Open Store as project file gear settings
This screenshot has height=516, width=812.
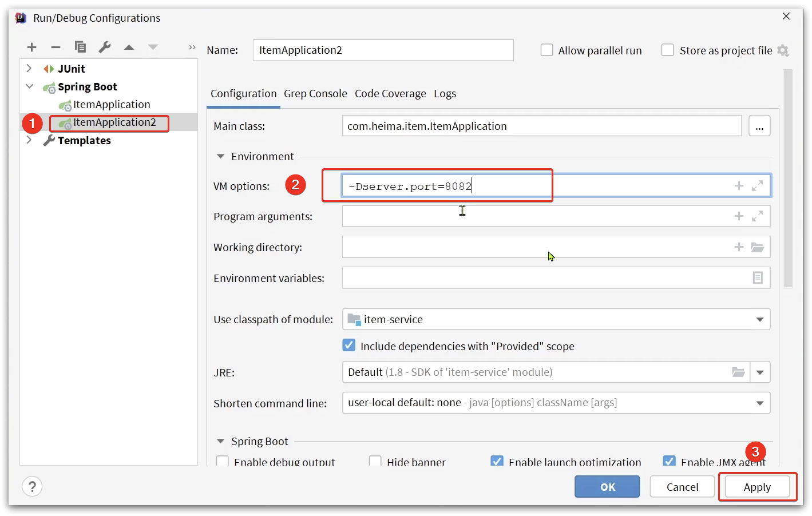783,50
